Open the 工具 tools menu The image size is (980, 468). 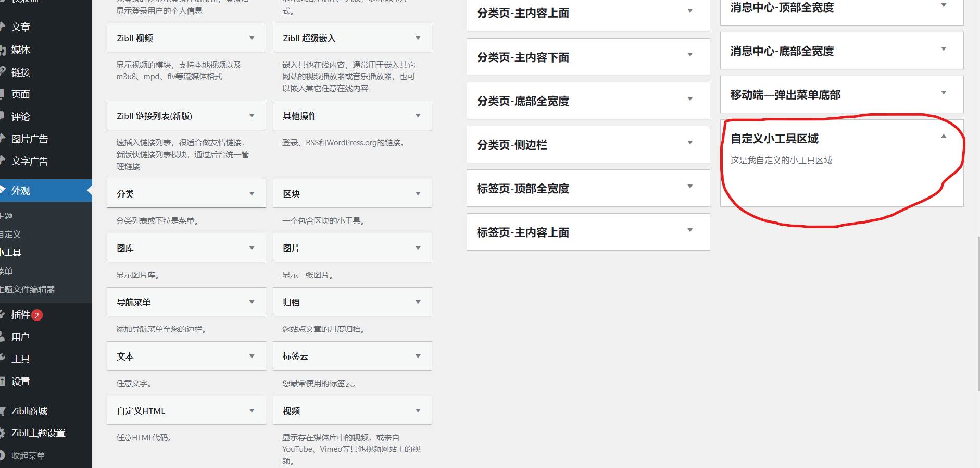point(21,359)
